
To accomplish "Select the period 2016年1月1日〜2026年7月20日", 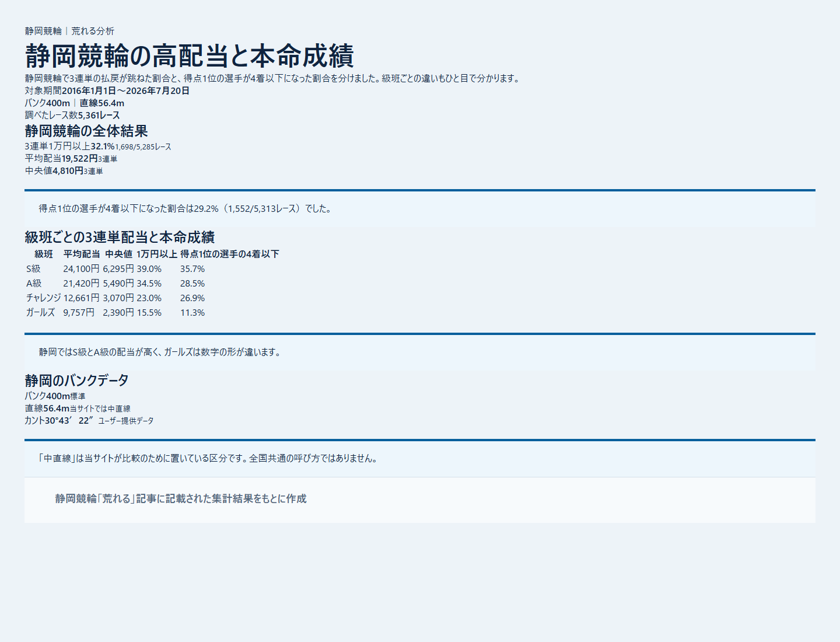I will coord(125,91).
